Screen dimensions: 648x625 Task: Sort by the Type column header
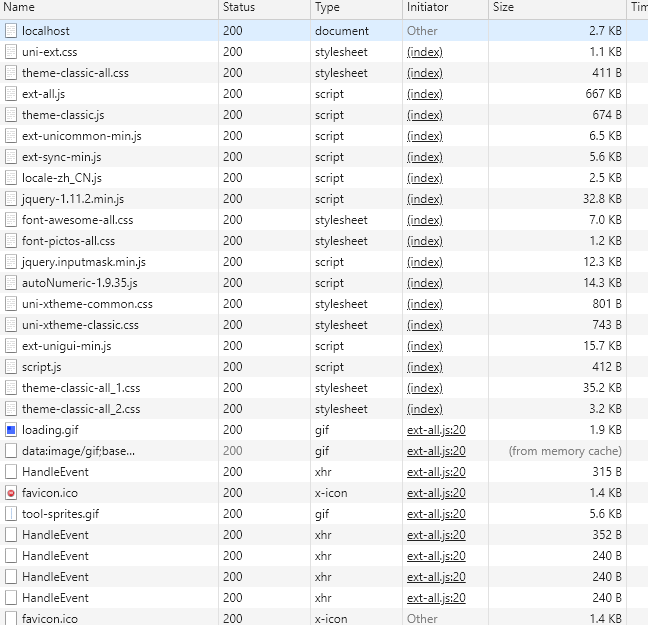click(355, 8)
